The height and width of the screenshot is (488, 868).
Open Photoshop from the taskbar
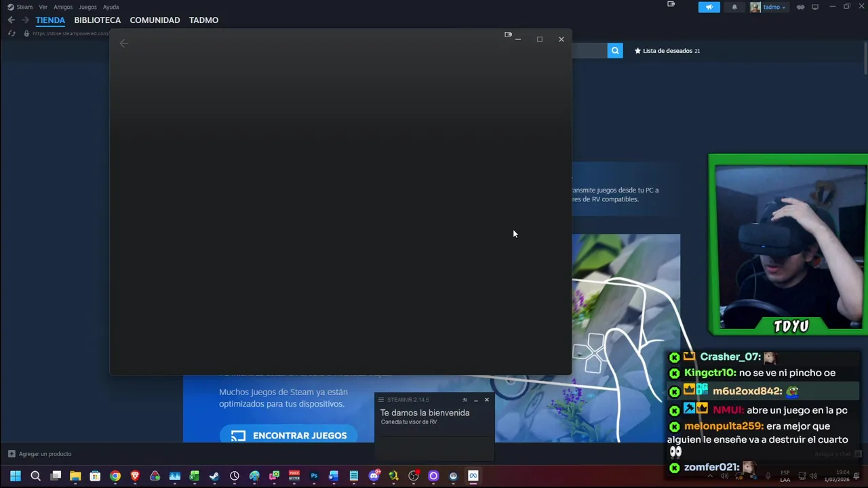tap(314, 476)
